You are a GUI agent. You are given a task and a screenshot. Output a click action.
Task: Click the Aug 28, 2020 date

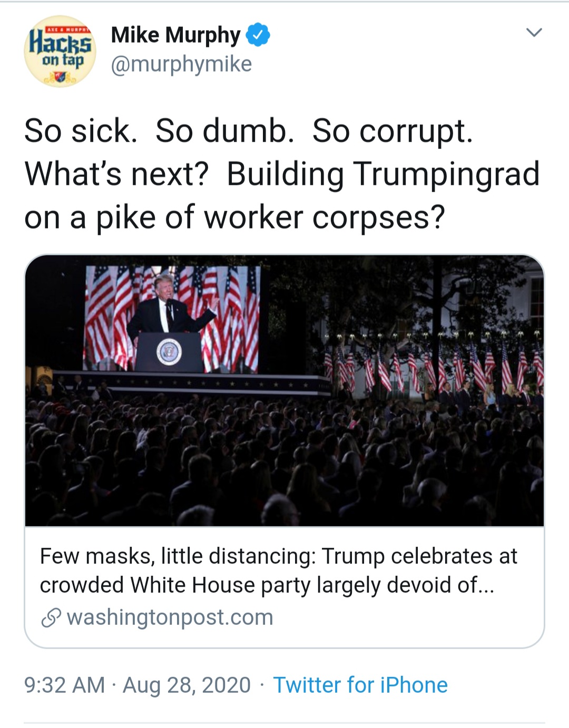pos(187,685)
